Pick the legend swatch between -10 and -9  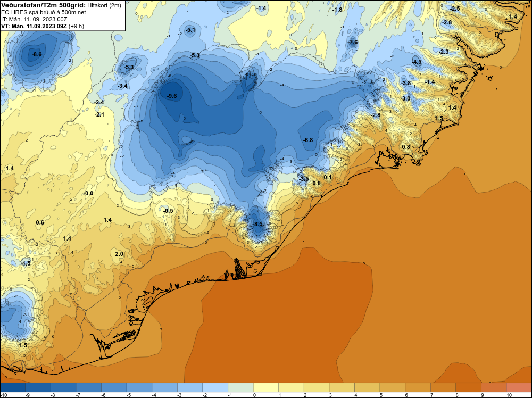pyautogui.click(x=13, y=387)
